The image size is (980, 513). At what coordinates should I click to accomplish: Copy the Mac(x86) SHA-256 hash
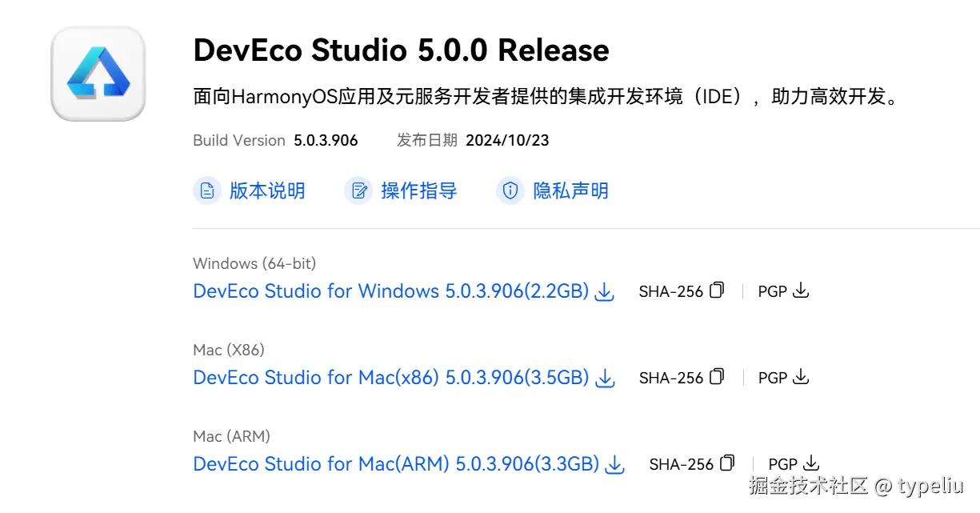pos(717,377)
